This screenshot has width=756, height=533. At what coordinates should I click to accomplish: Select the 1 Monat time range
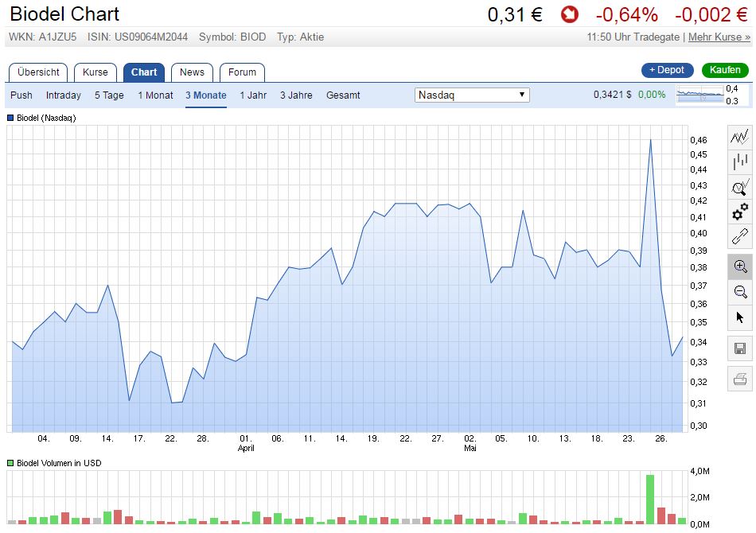(x=155, y=95)
